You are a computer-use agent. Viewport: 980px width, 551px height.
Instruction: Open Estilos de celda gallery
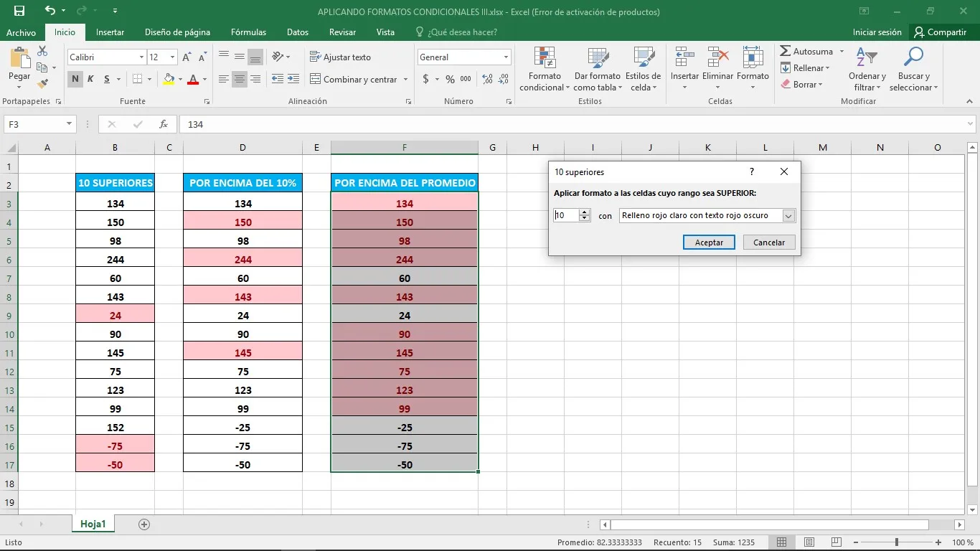643,70
